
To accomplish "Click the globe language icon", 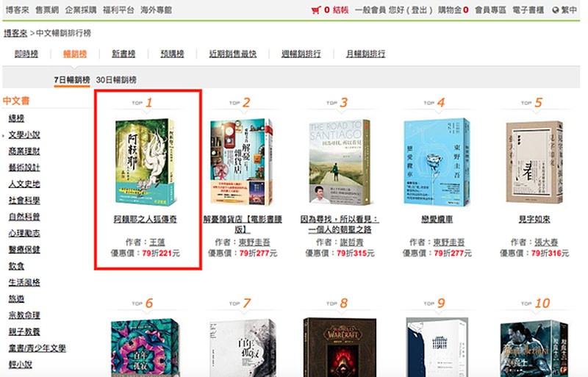I will click(556, 10).
